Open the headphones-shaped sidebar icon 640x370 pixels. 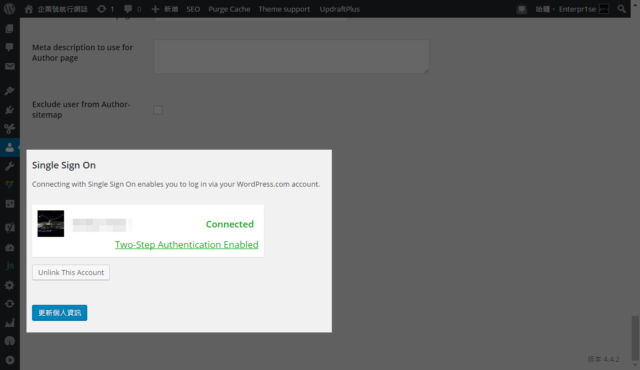(x=9, y=341)
